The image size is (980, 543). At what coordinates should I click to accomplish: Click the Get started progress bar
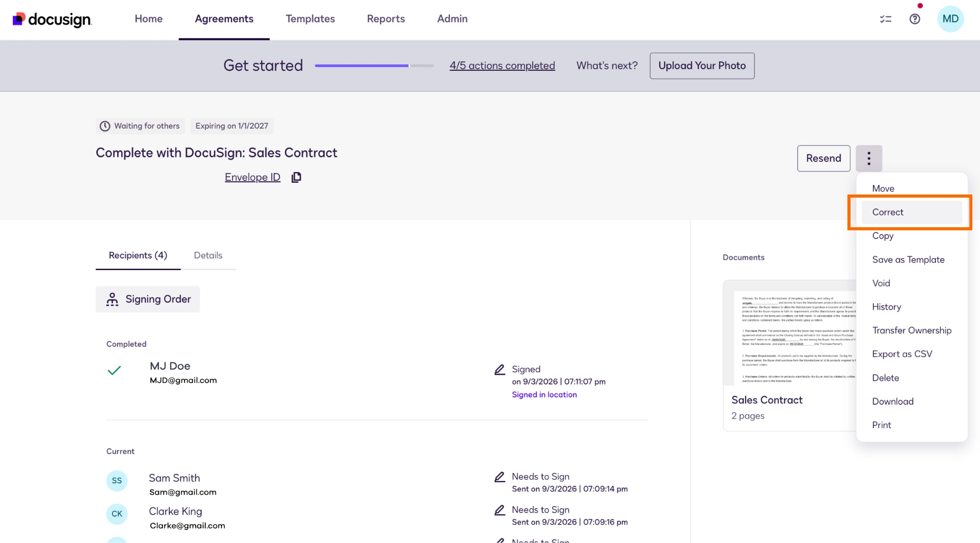pyautogui.click(x=374, y=66)
